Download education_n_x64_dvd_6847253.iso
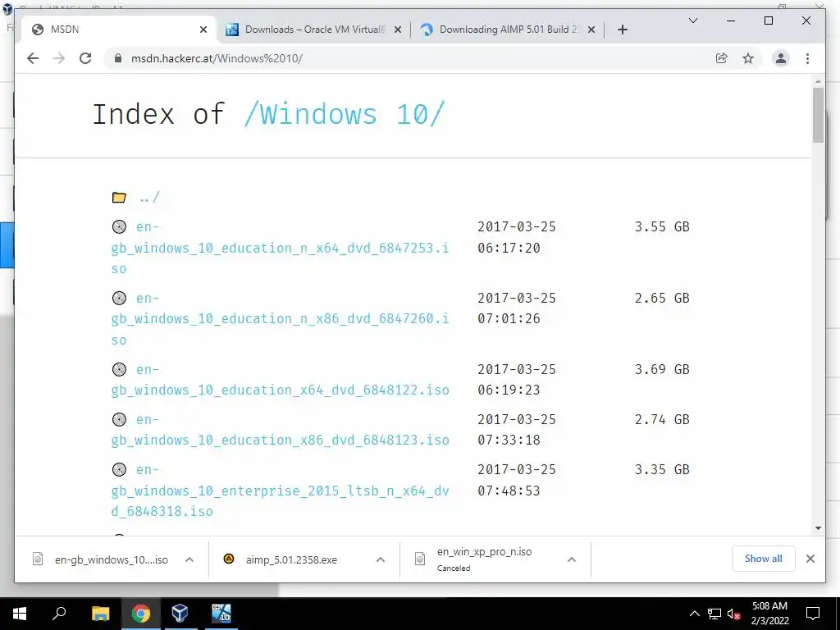840x630 pixels. click(x=281, y=248)
